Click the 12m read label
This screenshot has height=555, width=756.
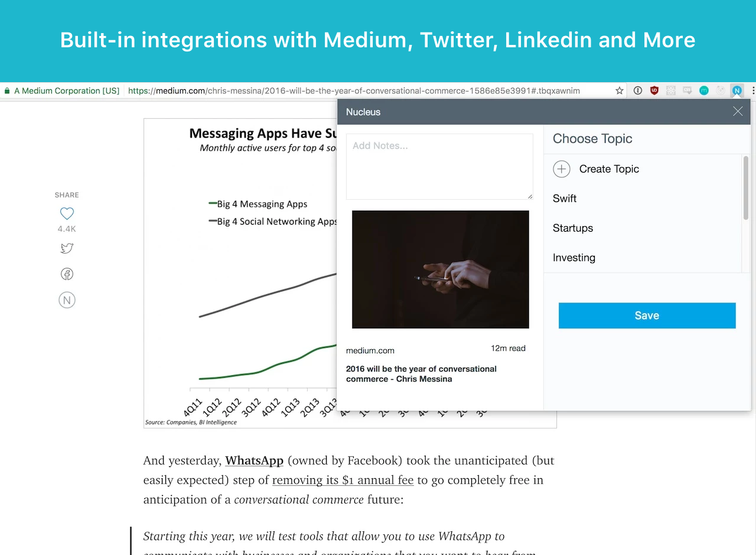coord(508,348)
